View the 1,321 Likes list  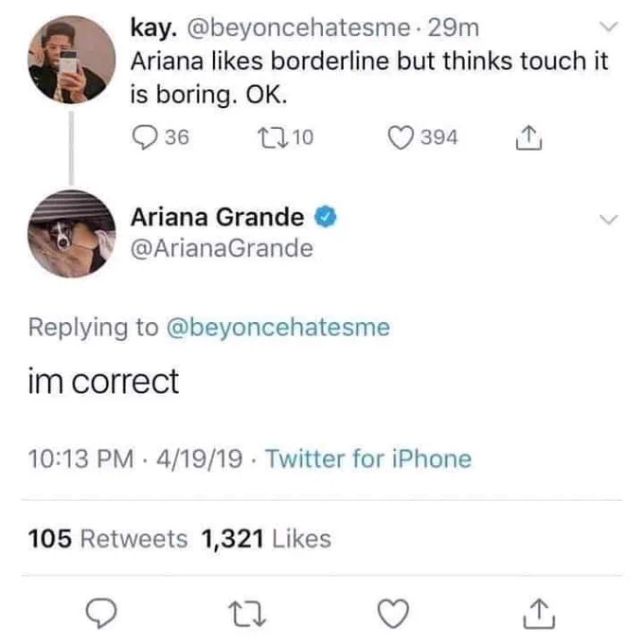coord(266,539)
